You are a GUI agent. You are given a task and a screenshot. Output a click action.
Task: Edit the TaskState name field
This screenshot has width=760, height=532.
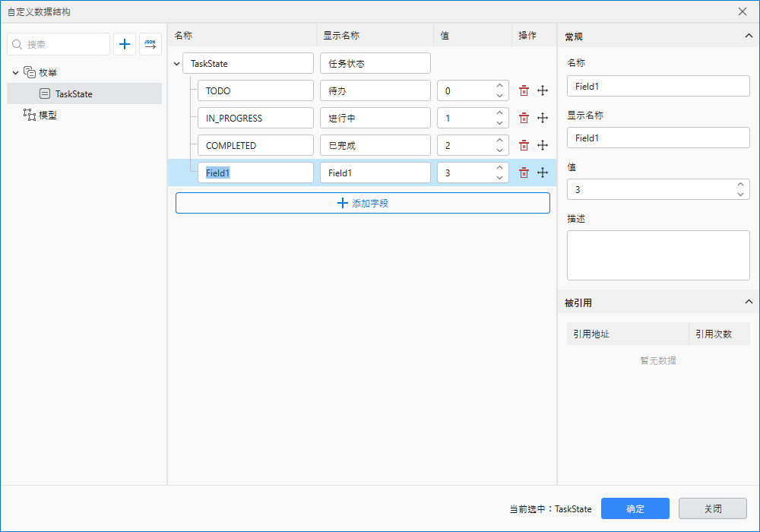pos(249,64)
